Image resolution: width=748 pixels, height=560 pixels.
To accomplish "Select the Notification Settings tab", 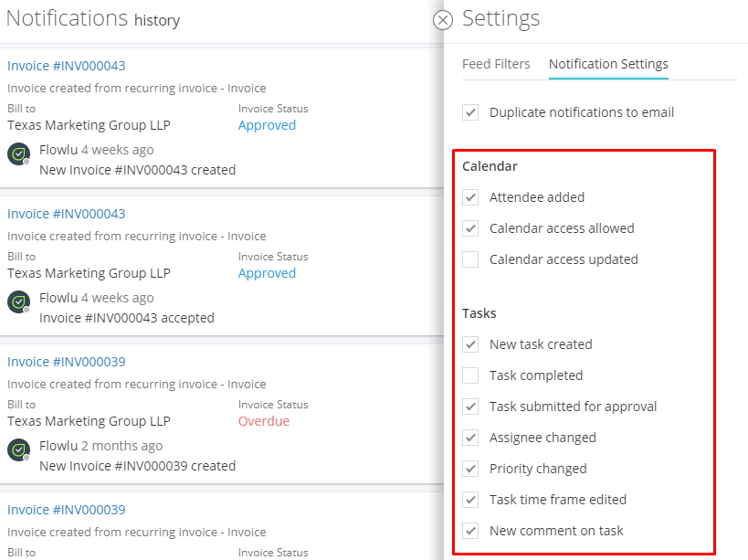I will [x=608, y=64].
